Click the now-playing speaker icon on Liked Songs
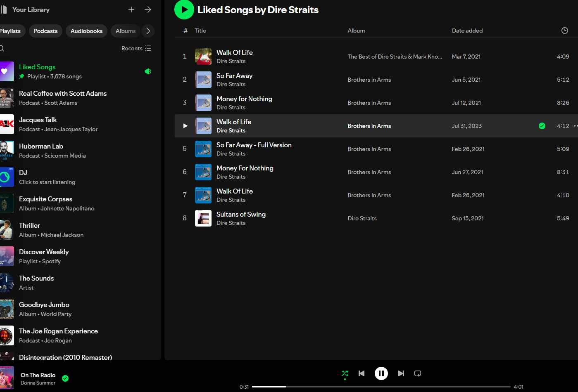The image size is (578, 392). (x=148, y=71)
